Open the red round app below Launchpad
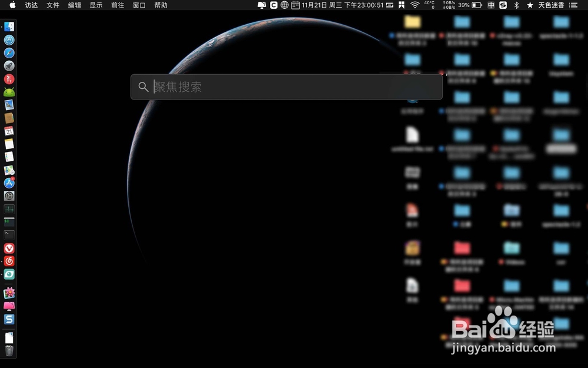The height and width of the screenshot is (368, 588). 9,79
